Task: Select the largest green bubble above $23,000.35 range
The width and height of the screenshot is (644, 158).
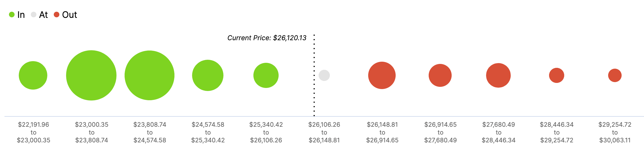Action: [91, 75]
